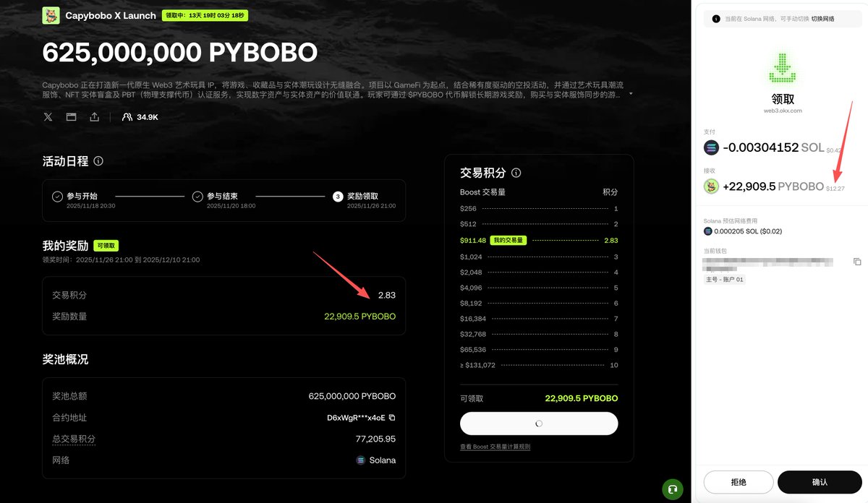Click the $1,024 Boost tier row
The height and width of the screenshot is (503, 868).
(x=539, y=257)
